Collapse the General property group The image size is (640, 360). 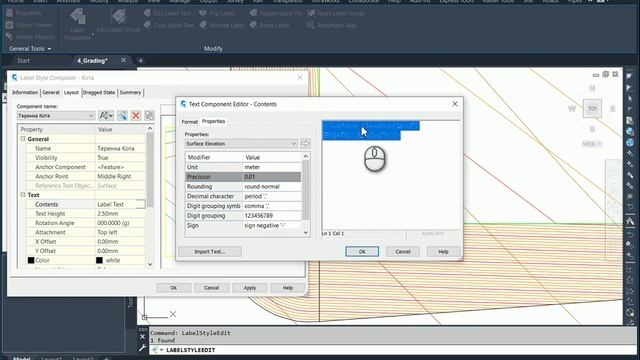[x=23, y=139]
